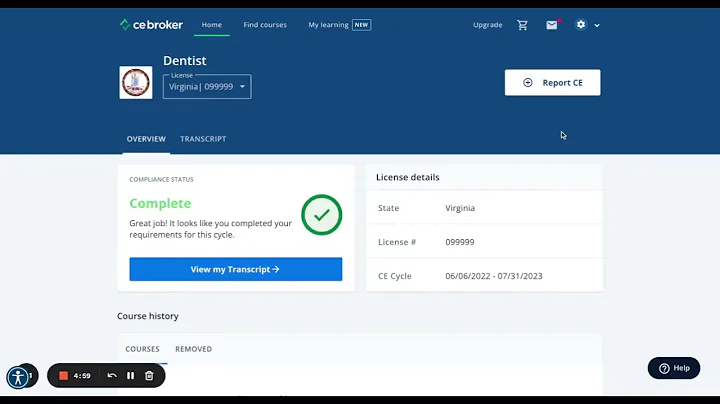Viewport: 720px width, 404px height.
Task: Go to Home in the navigation
Action: (212, 25)
